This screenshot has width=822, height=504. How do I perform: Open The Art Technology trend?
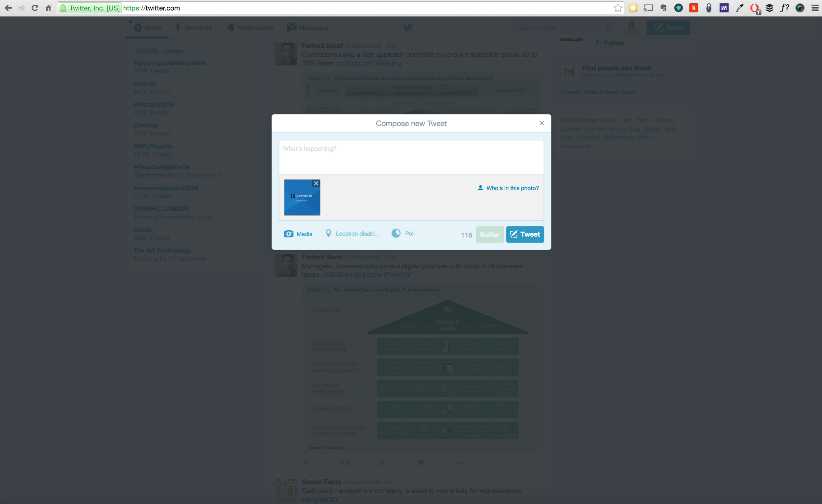[162, 250]
